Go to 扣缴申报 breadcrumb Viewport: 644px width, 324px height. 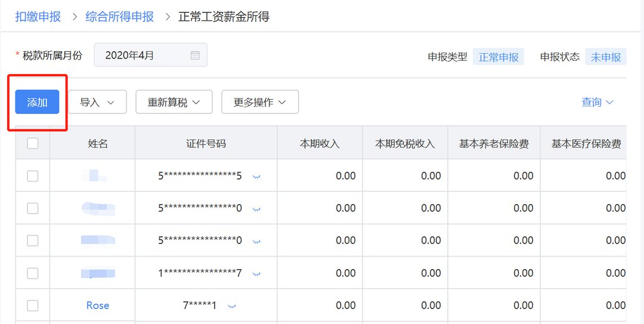coord(38,17)
